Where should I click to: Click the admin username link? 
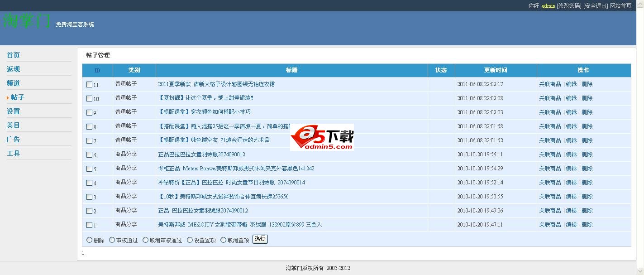point(549,6)
